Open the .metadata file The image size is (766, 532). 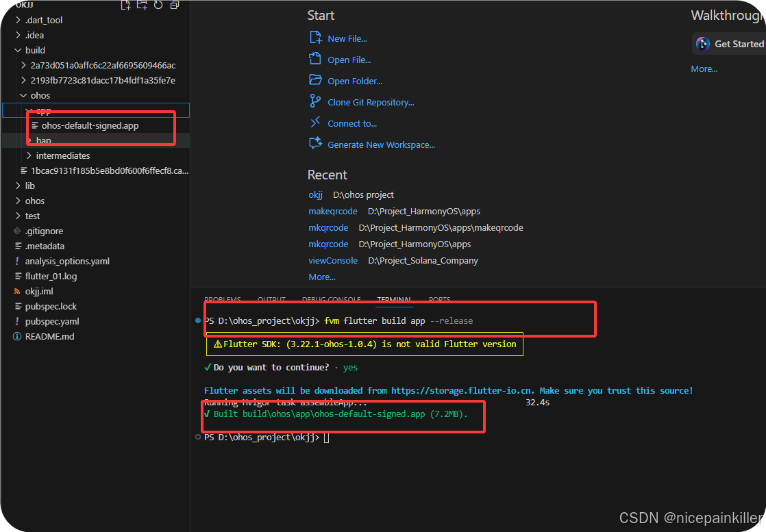click(45, 246)
